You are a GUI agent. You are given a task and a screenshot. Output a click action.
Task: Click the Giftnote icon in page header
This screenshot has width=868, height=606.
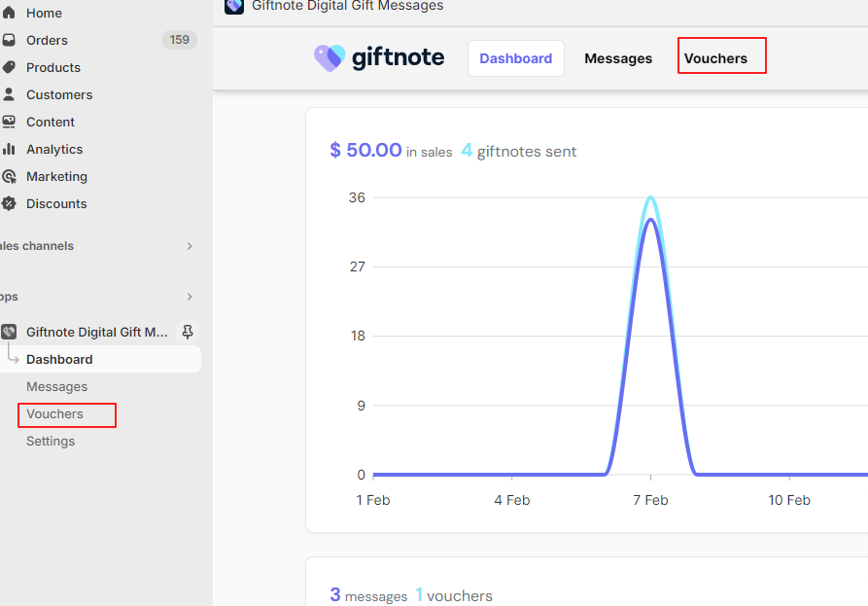pos(234,6)
